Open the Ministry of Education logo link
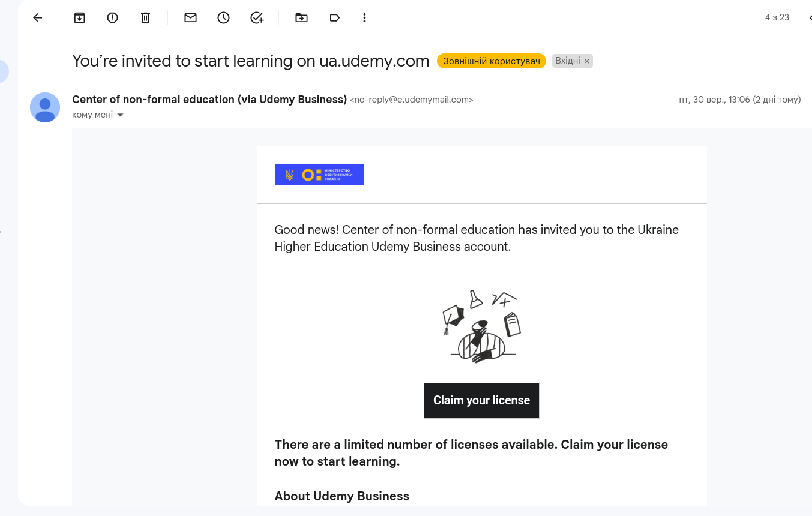The width and height of the screenshot is (812, 516). [x=319, y=175]
